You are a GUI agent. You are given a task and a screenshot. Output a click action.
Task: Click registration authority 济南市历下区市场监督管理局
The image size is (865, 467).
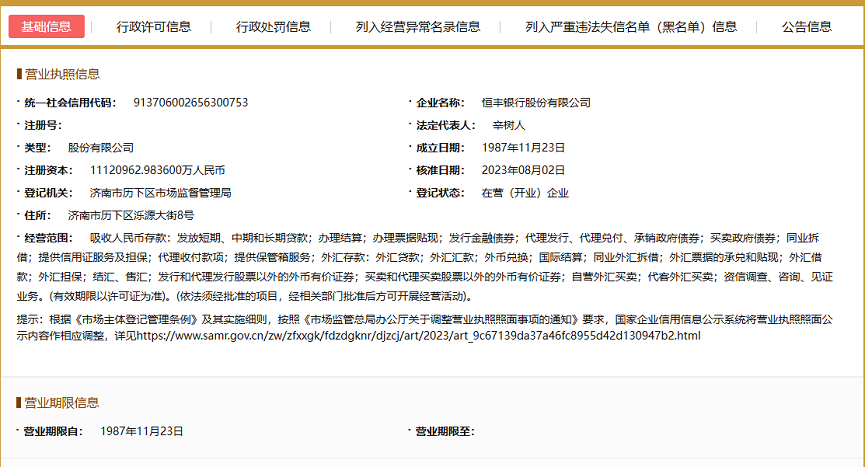point(160,192)
